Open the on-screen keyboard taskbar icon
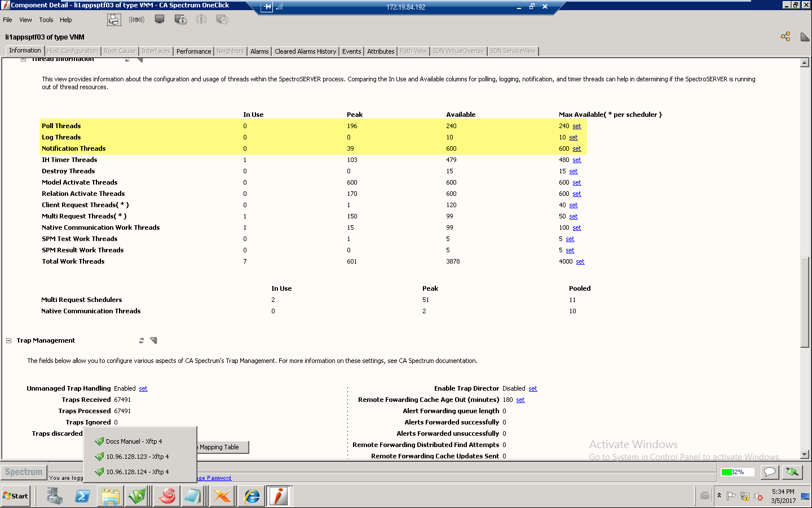The image size is (812, 508). [x=705, y=496]
